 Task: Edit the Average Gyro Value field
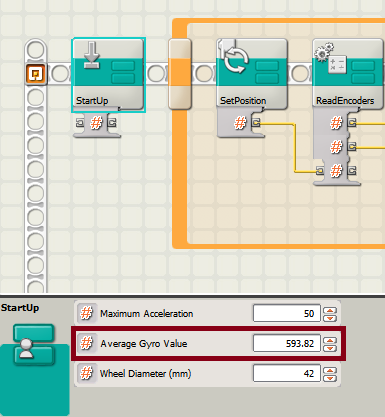[287, 343]
